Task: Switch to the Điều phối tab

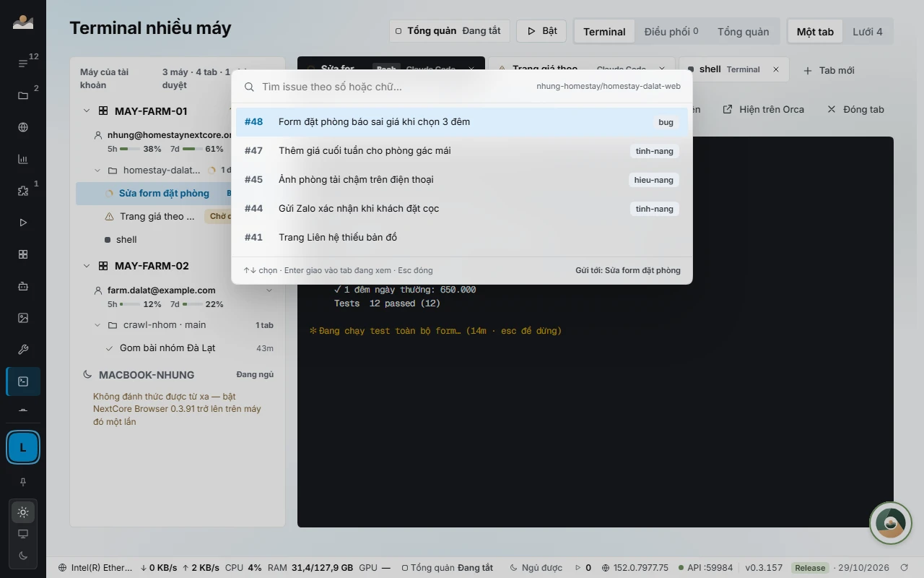Action: point(671,32)
